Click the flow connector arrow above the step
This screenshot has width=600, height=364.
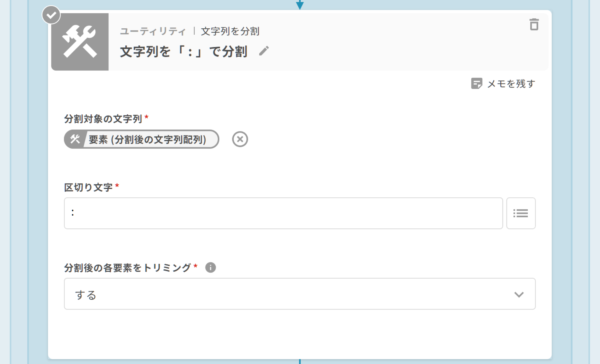click(300, 5)
